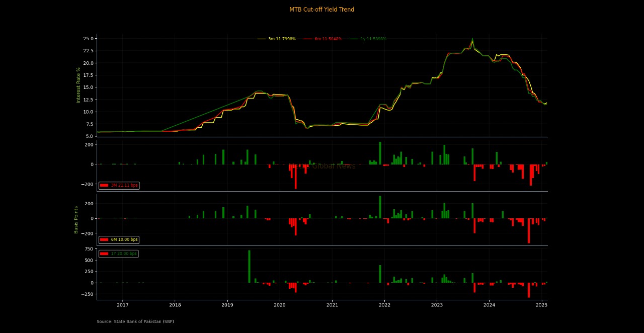
Task: Click red swatch in 6M bps legend
Action: [x=104, y=240]
